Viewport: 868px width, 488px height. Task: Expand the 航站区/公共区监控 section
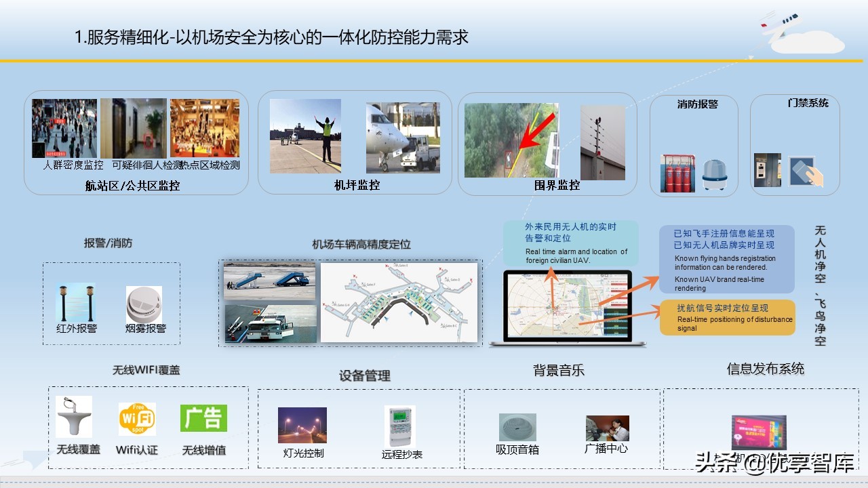(x=134, y=184)
